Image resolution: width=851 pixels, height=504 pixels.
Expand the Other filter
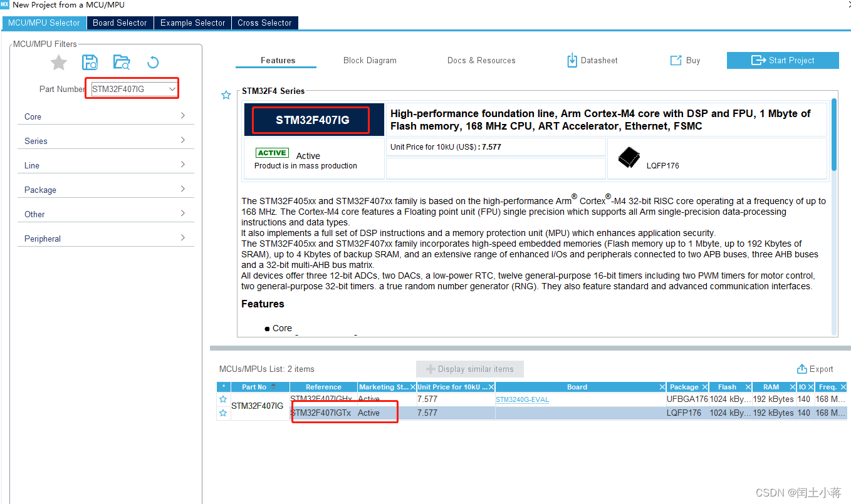105,214
